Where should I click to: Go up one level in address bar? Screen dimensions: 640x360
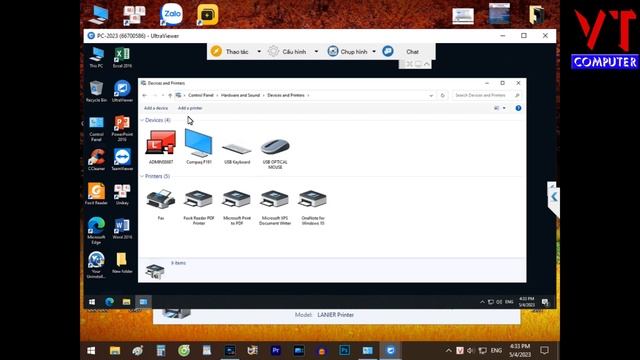point(170,96)
